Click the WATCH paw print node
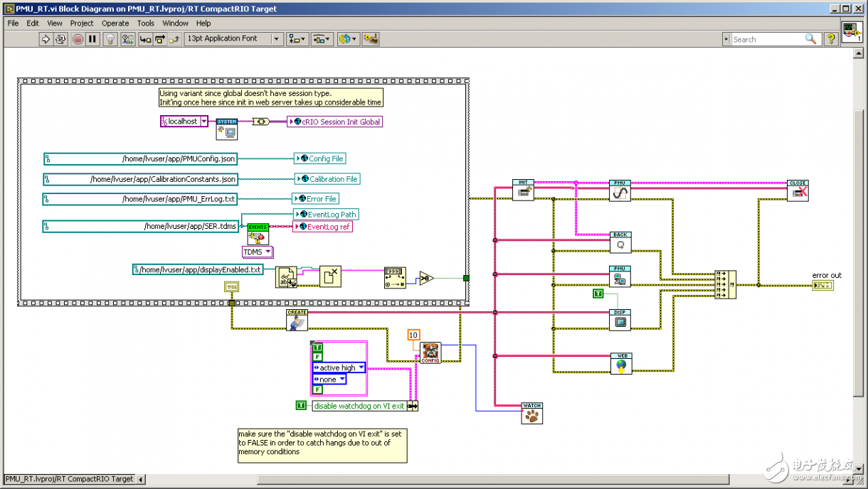868x489 pixels. [x=531, y=414]
